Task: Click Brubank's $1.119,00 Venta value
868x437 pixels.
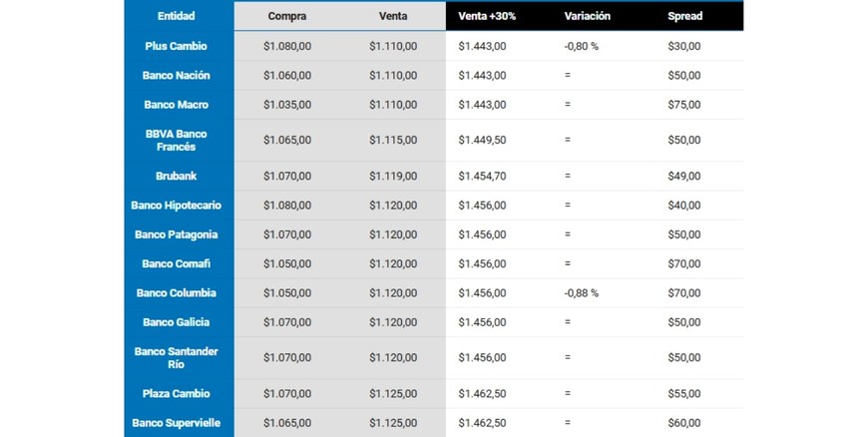Action: (x=393, y=176)
